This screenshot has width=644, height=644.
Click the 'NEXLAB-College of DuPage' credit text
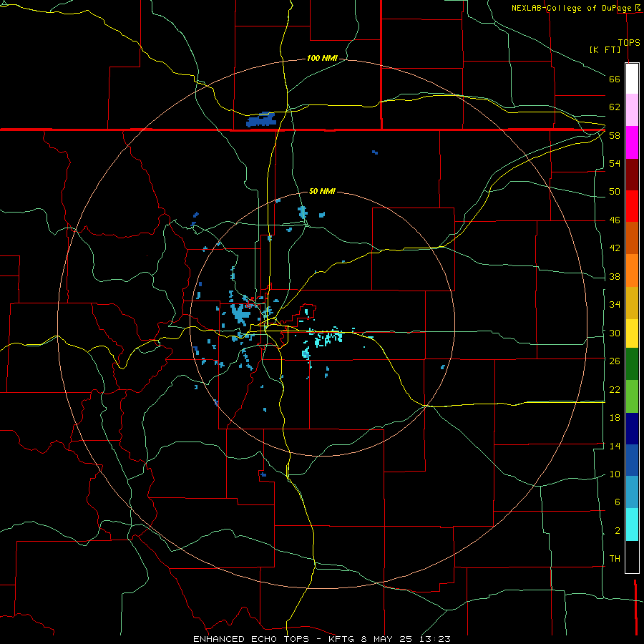[x=571, y=8]
